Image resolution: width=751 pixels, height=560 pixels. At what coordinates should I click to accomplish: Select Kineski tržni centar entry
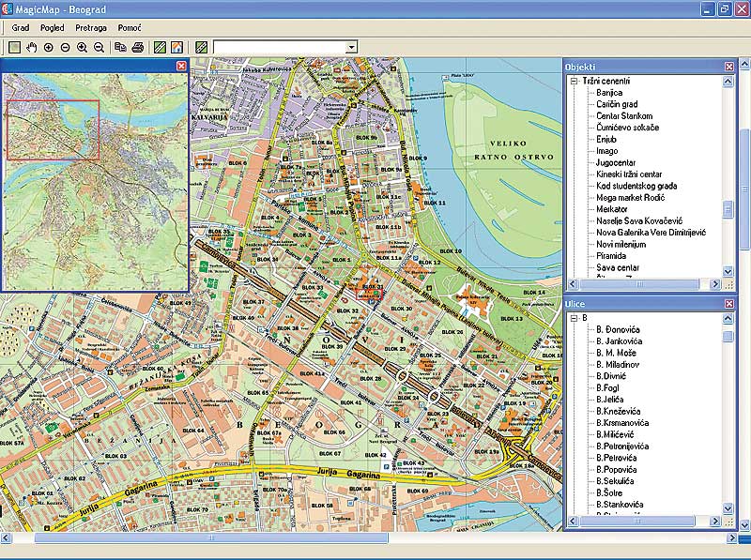pos(629,174)
